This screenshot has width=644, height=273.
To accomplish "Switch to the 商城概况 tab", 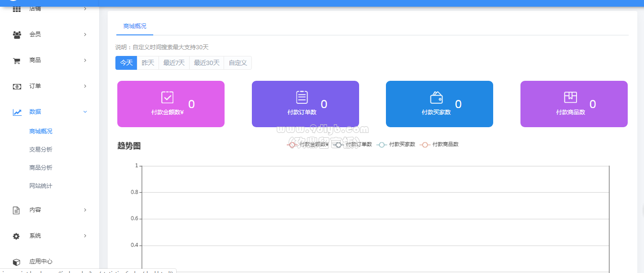I will (135, 26).
